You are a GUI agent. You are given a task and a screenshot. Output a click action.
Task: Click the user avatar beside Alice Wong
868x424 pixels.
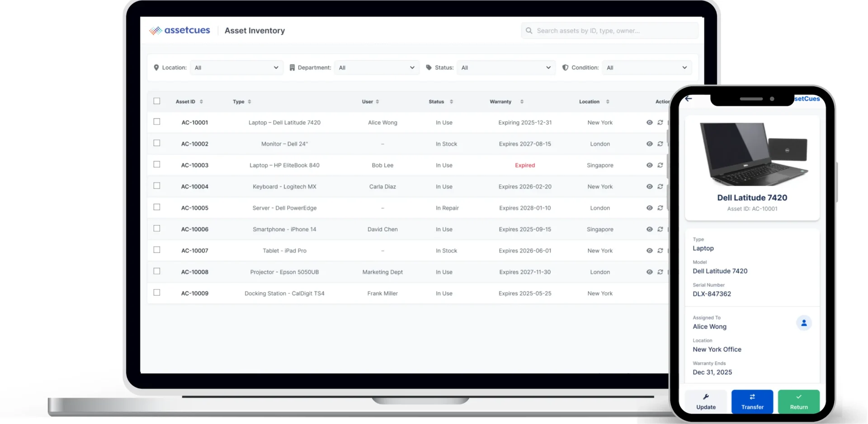[x=804, y=323]
